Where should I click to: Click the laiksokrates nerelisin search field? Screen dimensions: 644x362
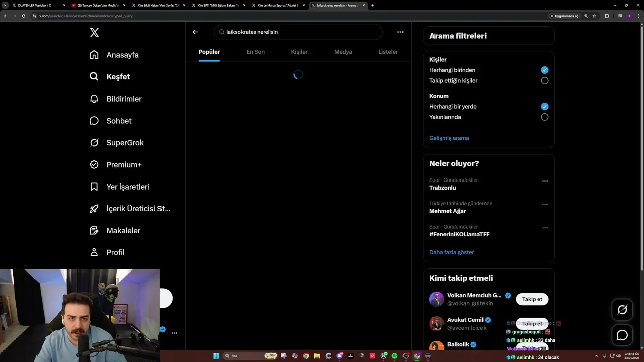click(x=298, y=32)
